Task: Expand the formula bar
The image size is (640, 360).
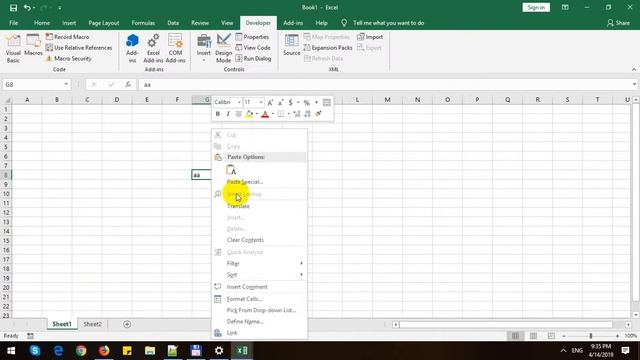Action: click(x=634, y=84)
